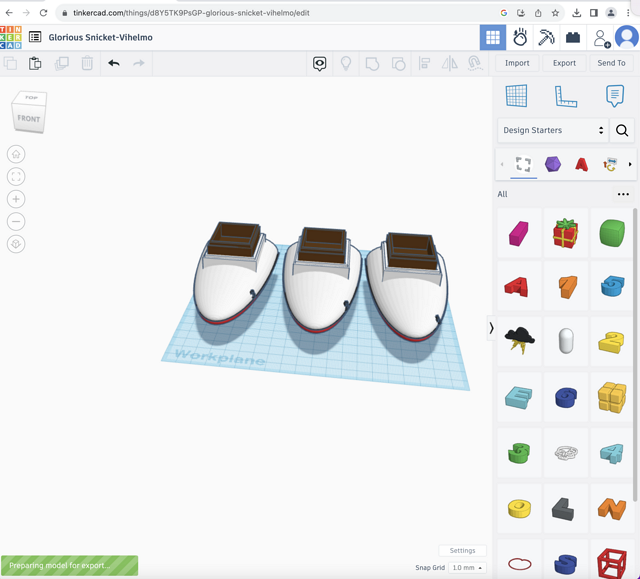Collapse the shapes panel chevron
The width and height of the screenshot is (640, 579).
coord(491,328)
